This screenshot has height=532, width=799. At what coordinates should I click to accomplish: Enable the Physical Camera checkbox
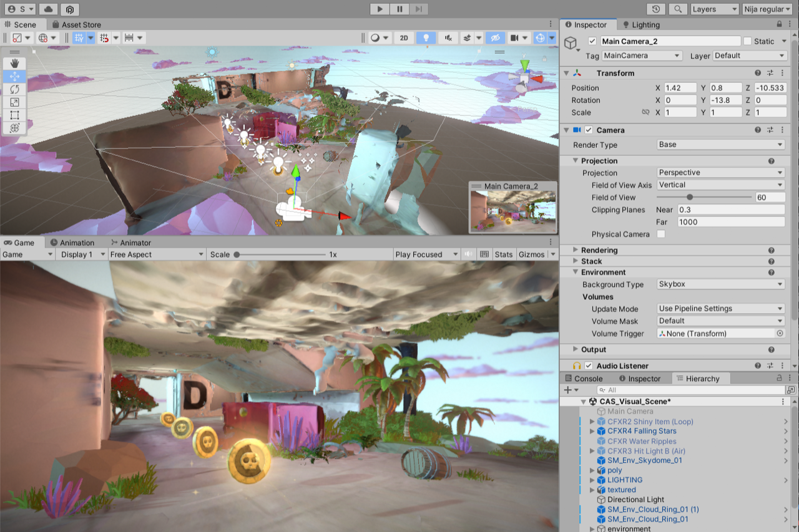point(661,235)
